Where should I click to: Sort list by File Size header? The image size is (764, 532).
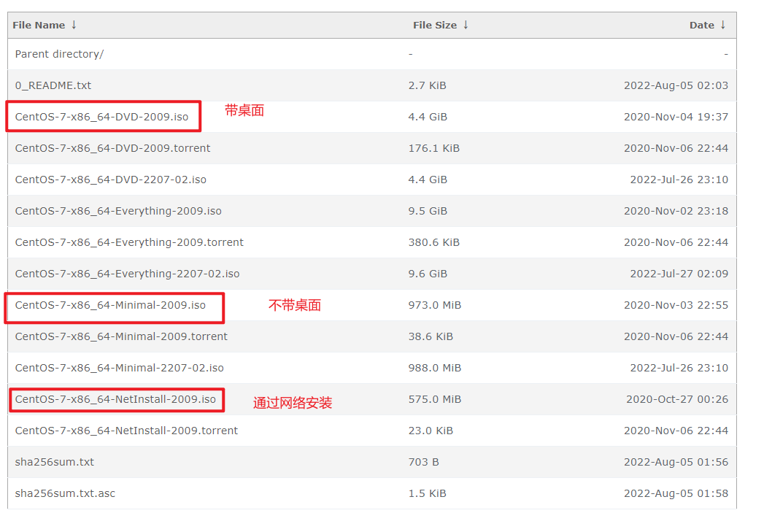coord(434,25)
